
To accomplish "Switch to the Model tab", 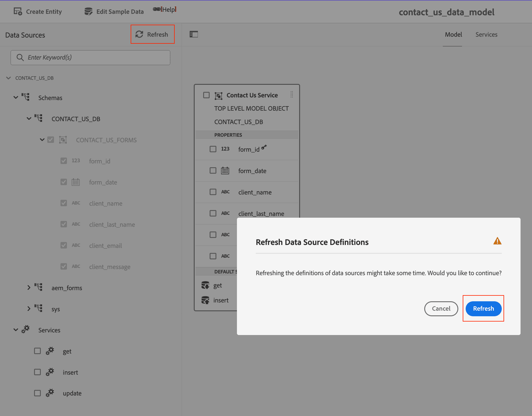I will pos(453,35).
